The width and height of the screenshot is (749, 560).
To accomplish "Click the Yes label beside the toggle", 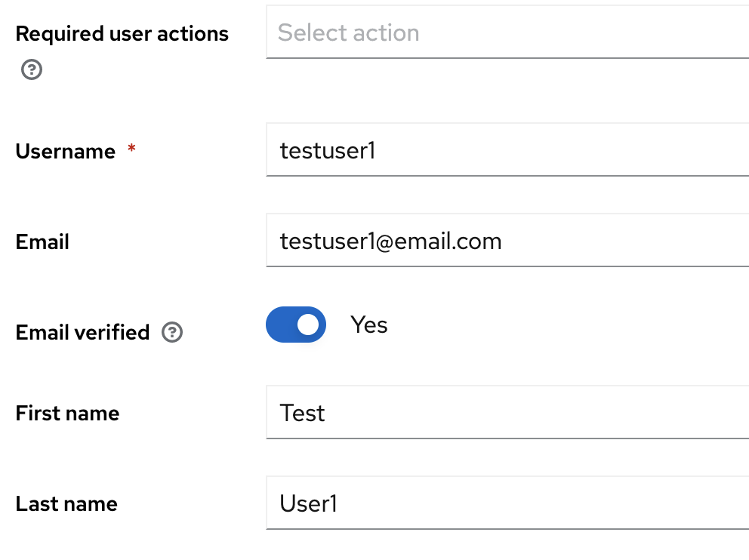I will [369, 325].
